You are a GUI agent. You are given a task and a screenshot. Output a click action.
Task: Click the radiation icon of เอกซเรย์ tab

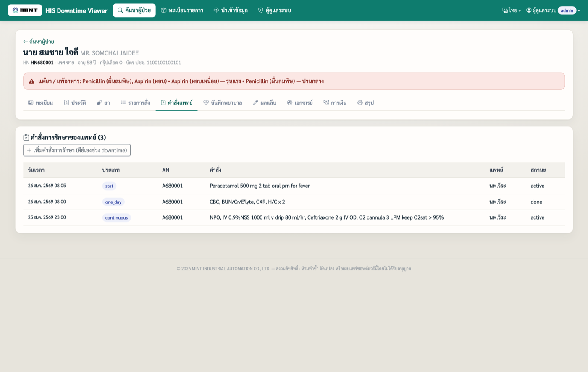pos(290,102)
